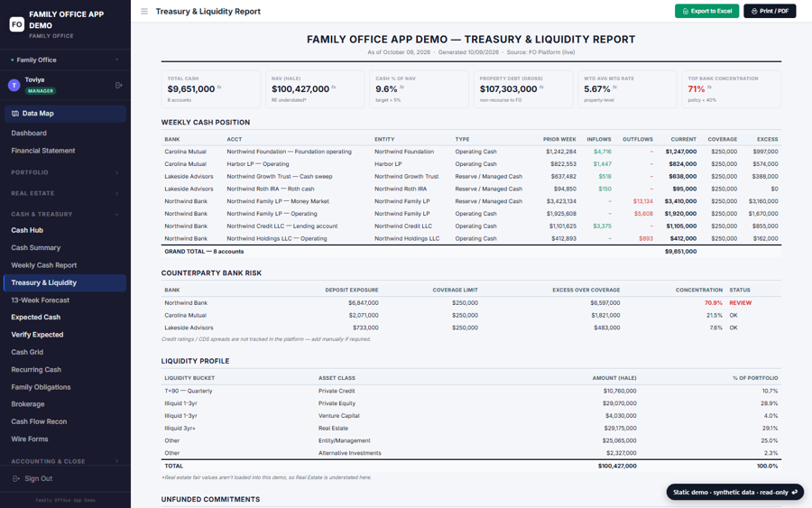Select Family Obligations in sidebar
This screenshot has width=812, height=508.
point(41,387)
